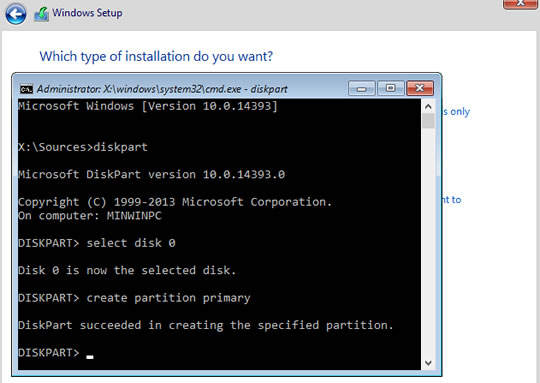The image size is (540, 383).
Task: Click the cmd.exe - diskpart title bar
Action: pos(162,89)
